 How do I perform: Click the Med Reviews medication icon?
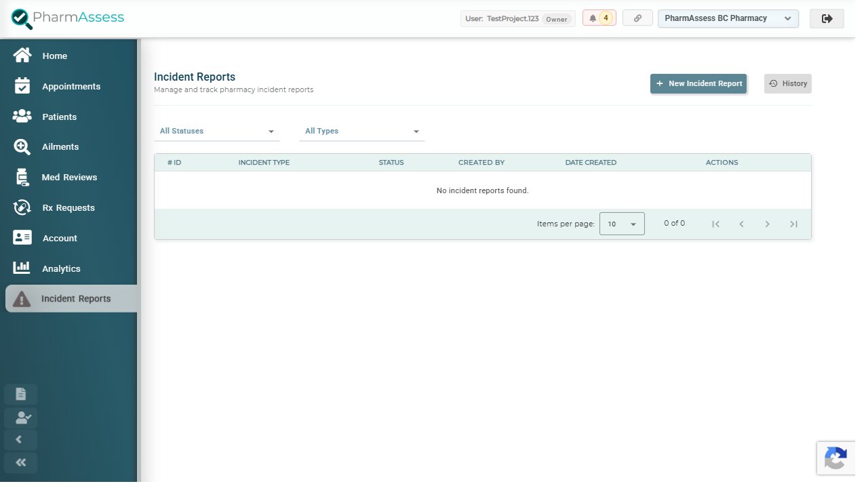22,177
